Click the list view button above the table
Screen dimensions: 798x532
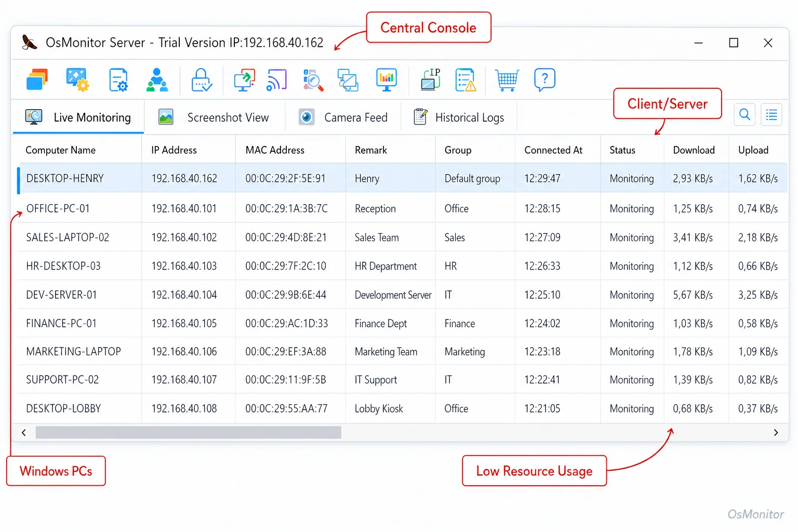point(772,114)
